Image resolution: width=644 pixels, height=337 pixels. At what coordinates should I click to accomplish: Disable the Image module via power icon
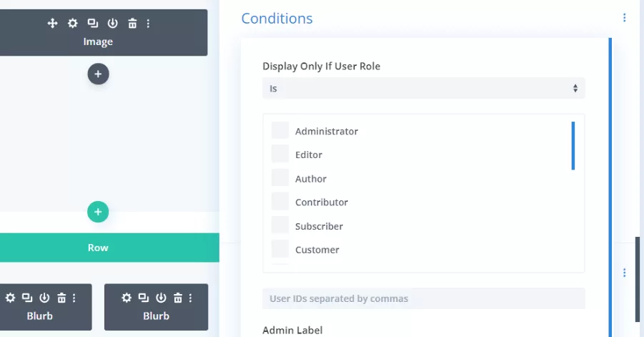112,23
